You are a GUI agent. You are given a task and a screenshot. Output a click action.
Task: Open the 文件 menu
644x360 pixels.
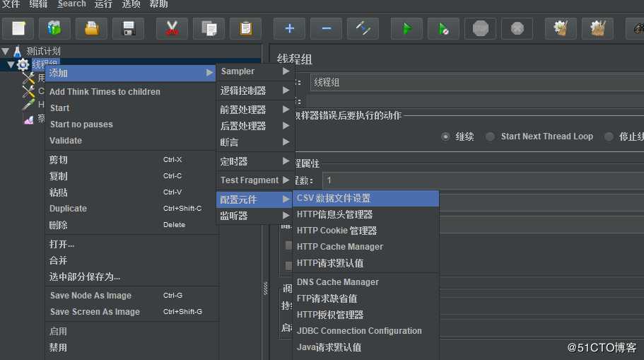[x=11, y=4]
